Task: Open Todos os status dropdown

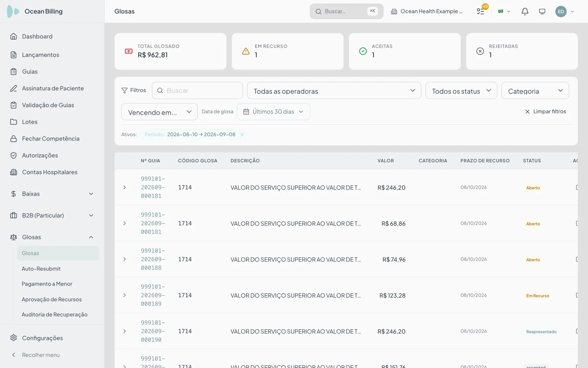Action: point(461,91)
